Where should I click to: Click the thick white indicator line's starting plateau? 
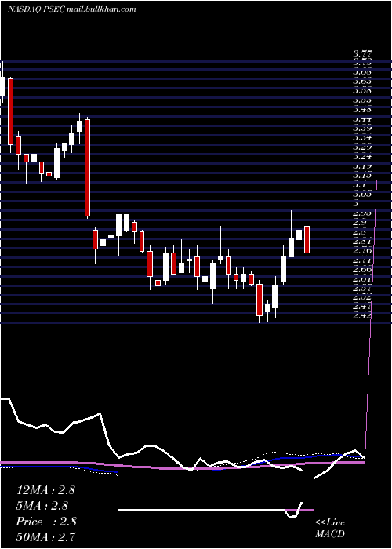(x=5, y=398)
